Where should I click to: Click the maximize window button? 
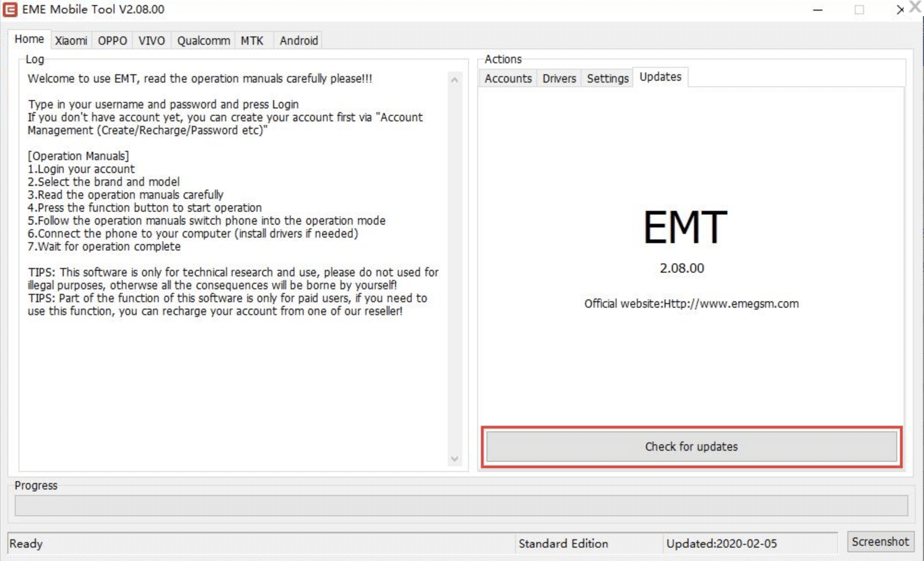tap(859, 10)
